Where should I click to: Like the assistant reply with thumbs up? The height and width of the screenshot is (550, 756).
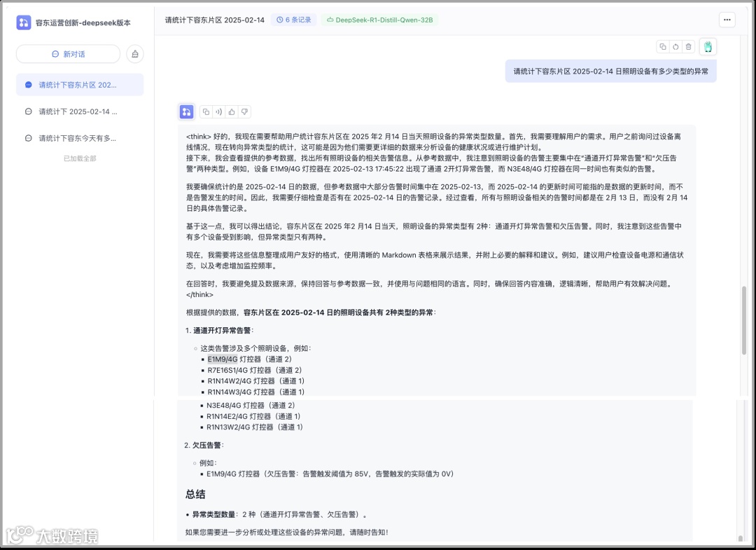click(x=232, y=112)
